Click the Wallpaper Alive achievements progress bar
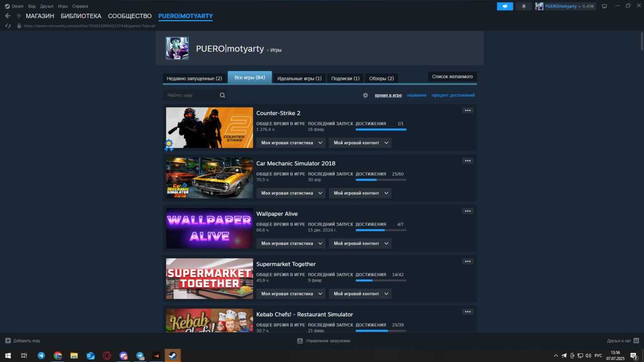Viewport: 644px width, 362px height. pos(381,230)
